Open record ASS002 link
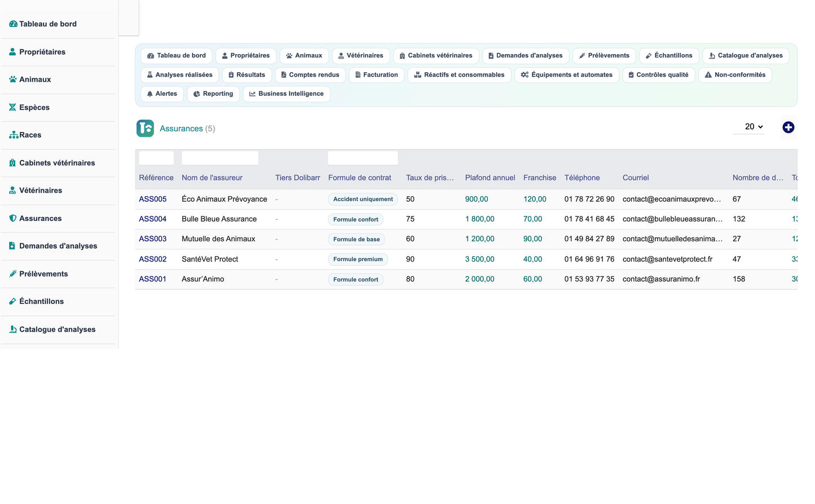Screen dimensions: 815x504 click(153, 259)
